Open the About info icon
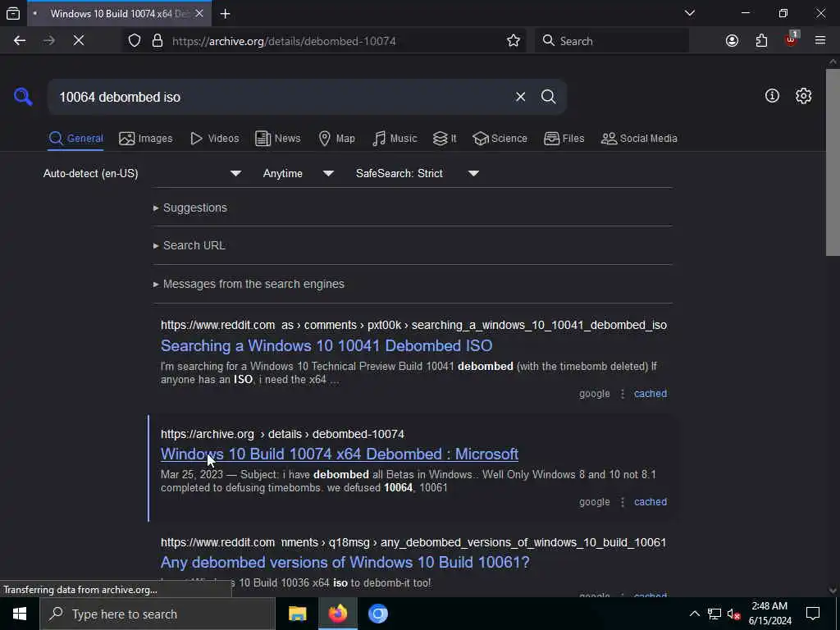Viewport: 840px width, 630px height. tap(772, 96)
